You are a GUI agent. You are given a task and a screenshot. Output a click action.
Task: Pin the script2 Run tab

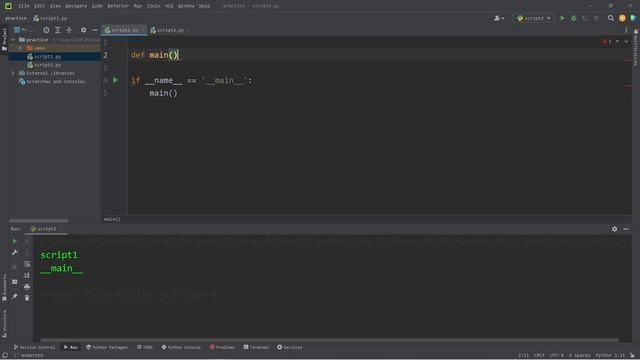15,296
